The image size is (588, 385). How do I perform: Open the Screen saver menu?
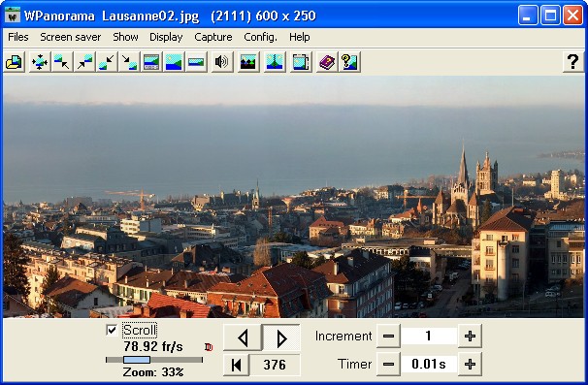click(71, 37)
